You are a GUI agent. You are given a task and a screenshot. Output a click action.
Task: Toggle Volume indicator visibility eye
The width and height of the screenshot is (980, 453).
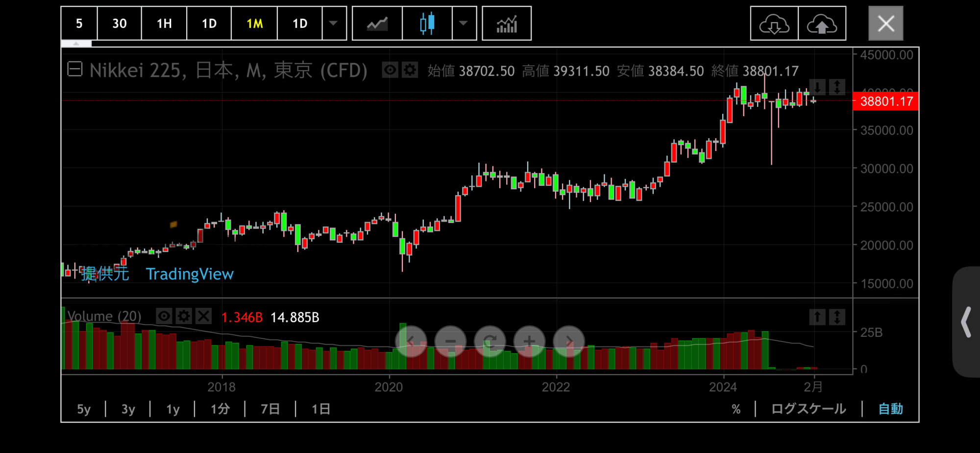coord(164,316)
